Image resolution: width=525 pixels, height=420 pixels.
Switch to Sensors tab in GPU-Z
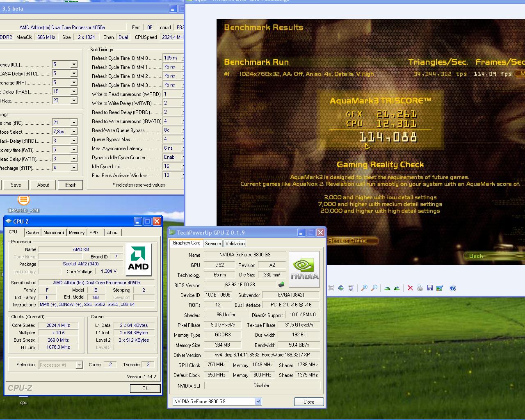click(x=213, y=243)
